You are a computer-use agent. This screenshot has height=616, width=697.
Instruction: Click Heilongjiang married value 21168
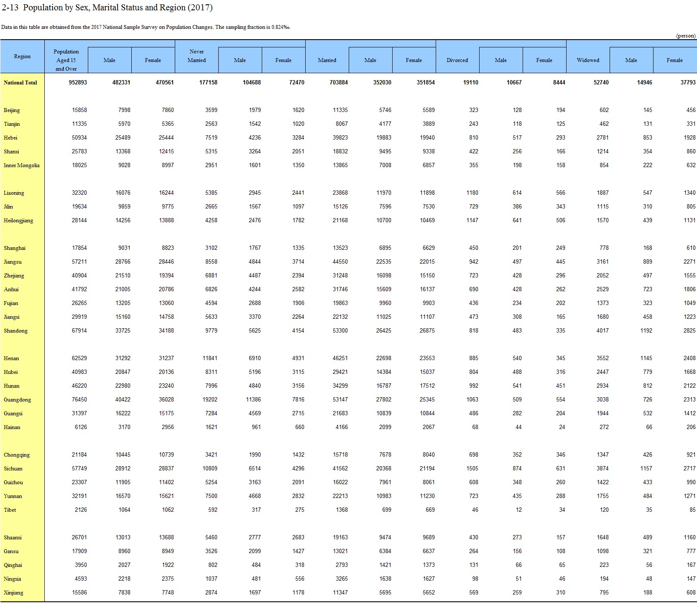point(340,221)
